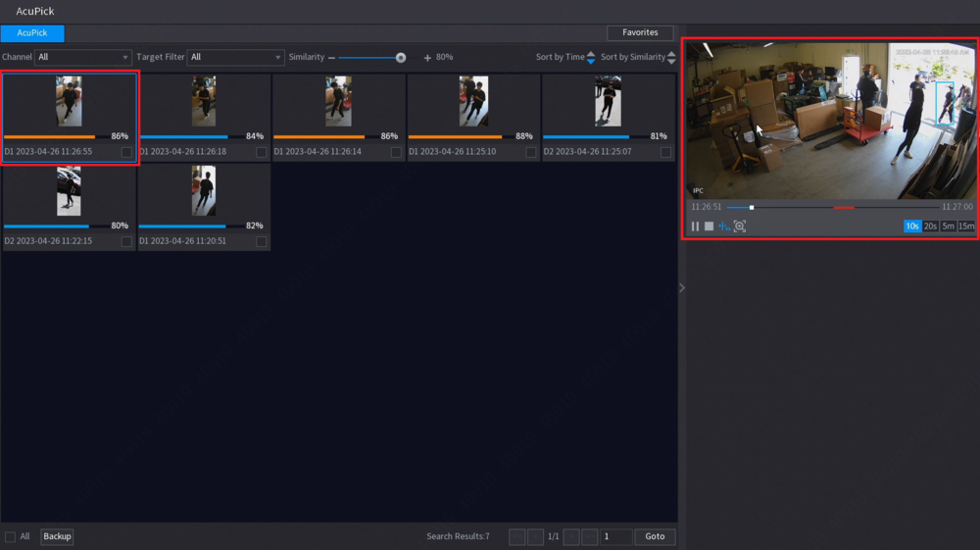This screenshot has width=980, height=550.
Task: Click the target tracking icon beside stop
Action: pyautogui.click(x=725, y=226)
